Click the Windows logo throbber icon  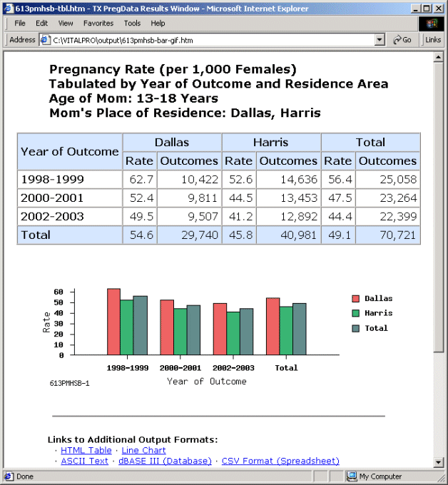click(x=432, y=24)
